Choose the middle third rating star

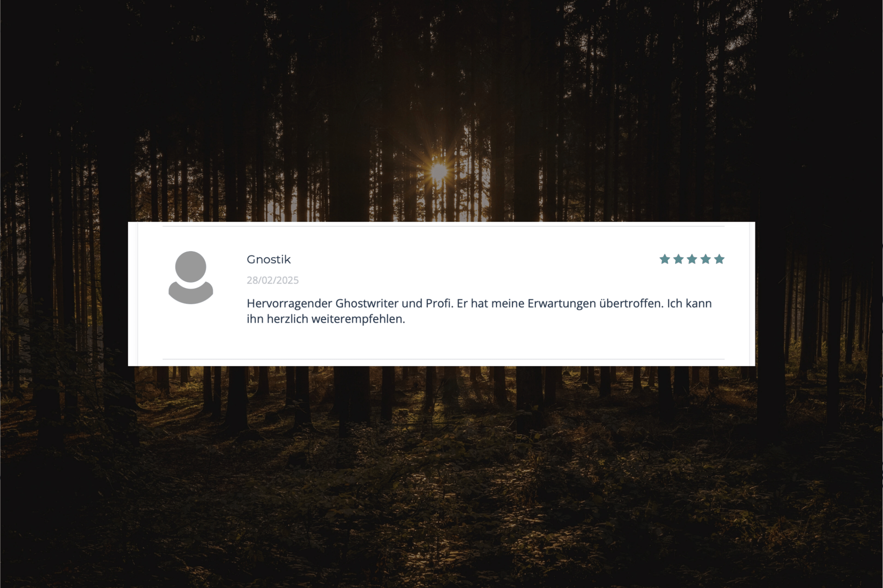692,259
